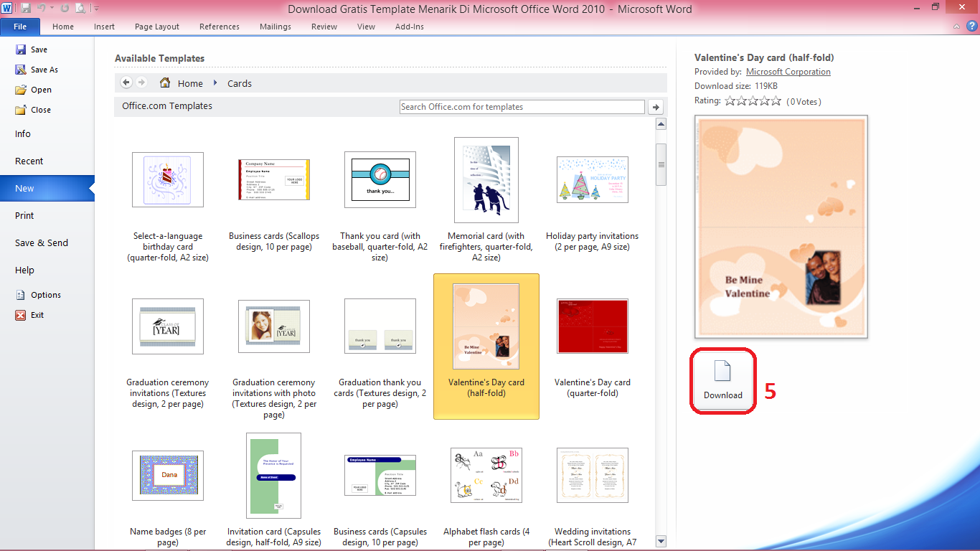Image resolution: width=980 pixels, height=551 pixels.
Task: Click the Home house icon in breadcrumb
Action: pyautogui.click(x=165, y=83)
